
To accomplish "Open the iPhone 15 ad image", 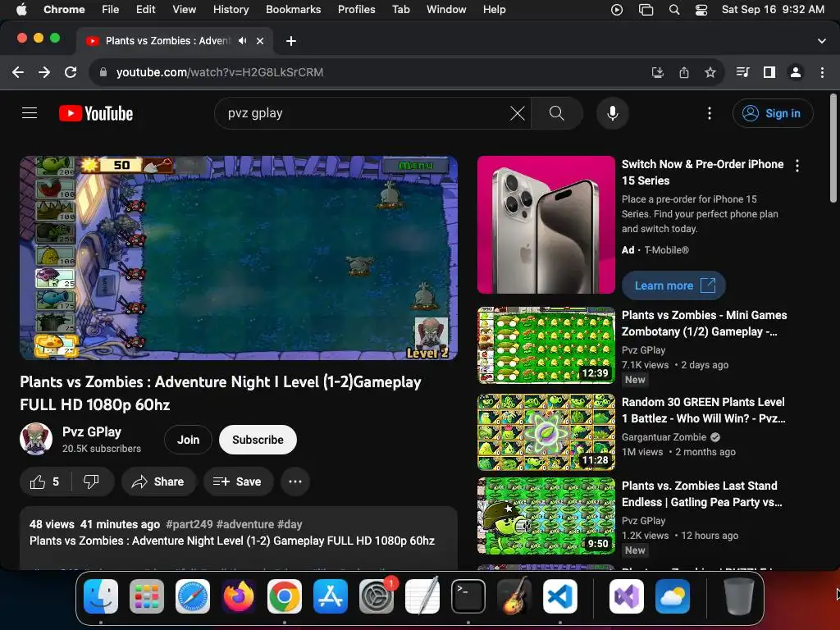I will point(546,225).
